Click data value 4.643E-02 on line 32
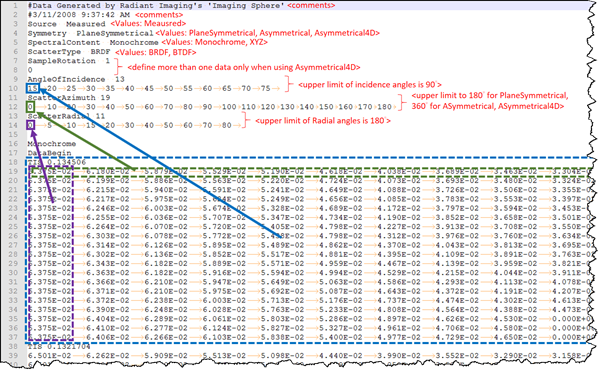The width and height of the screenshot is (600, 371). pos(399,291)
